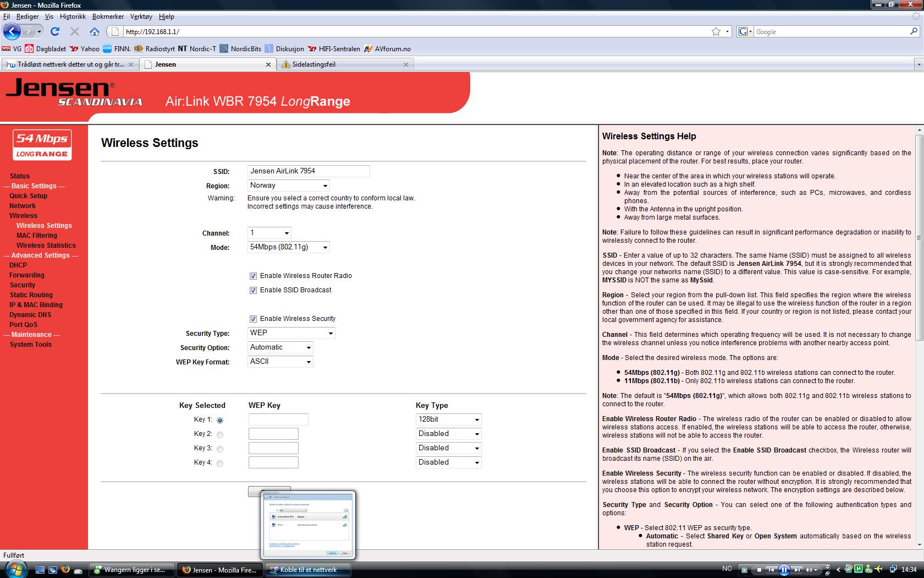Viewport: 924px width, 578px height.
Task: Click the SSID input field
Action: [309, 171]
